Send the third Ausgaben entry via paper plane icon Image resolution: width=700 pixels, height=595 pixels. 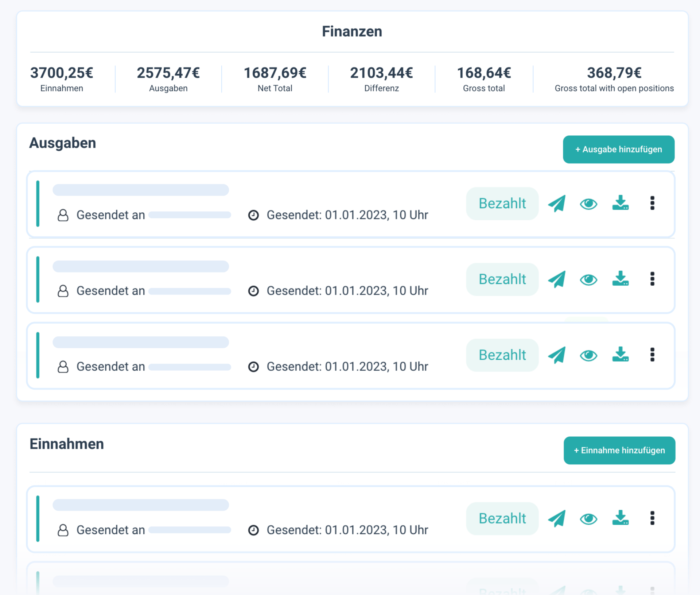click(x=557, y=355)
